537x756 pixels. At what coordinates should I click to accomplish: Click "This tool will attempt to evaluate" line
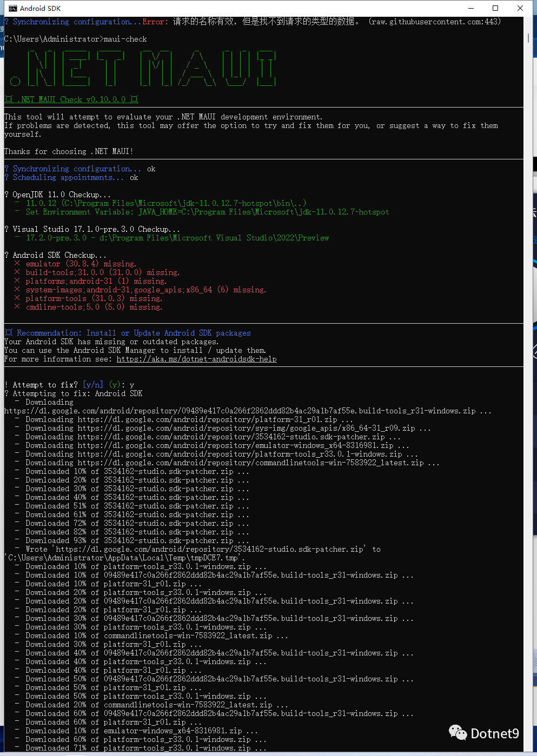pyautogui.click(x=163, y=117)
